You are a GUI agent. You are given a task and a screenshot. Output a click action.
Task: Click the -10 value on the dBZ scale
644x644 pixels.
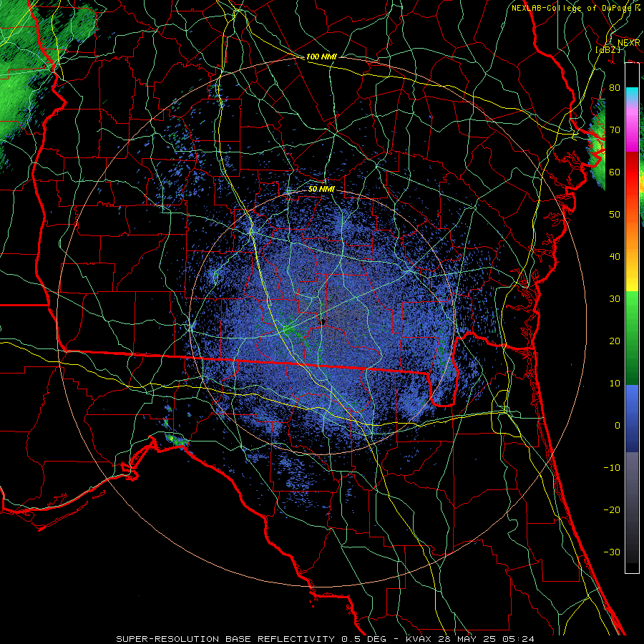tap(612, 467)
